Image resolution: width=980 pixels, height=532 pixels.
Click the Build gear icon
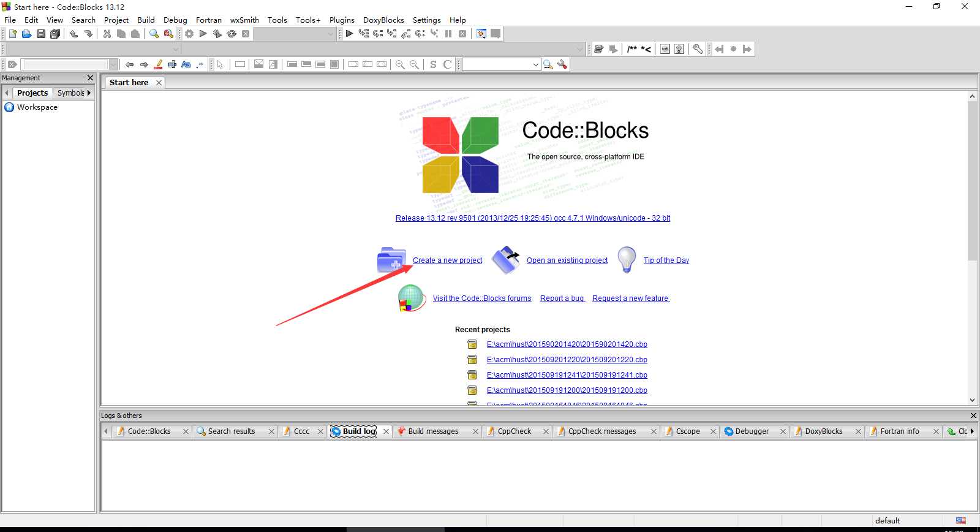[189, 34]
